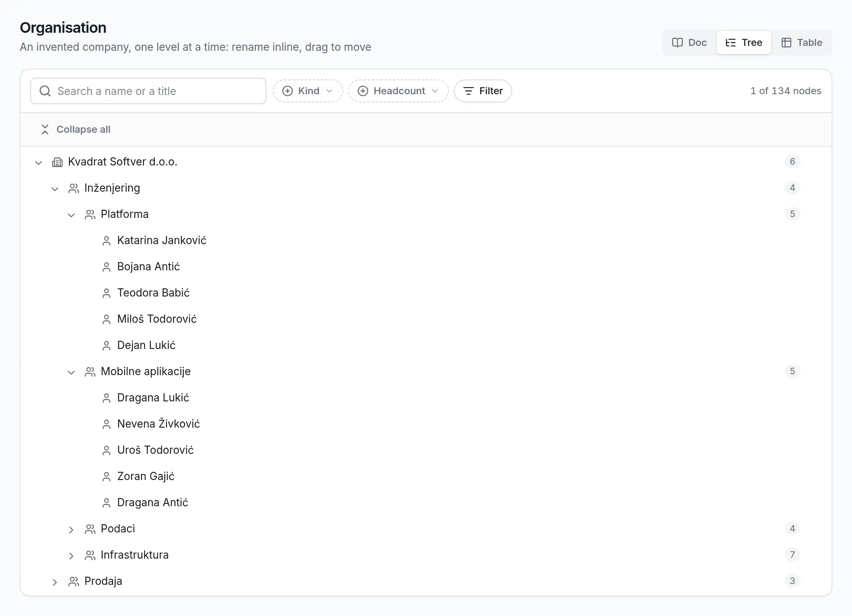Click the person icon next to Uroš Todorović

(106, 451)
